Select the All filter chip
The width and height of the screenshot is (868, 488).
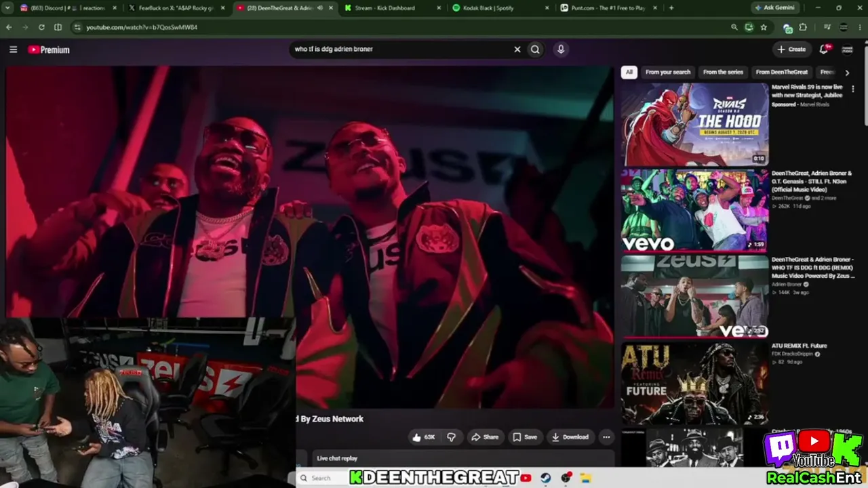pyautogui.click(x=629, y=72)
